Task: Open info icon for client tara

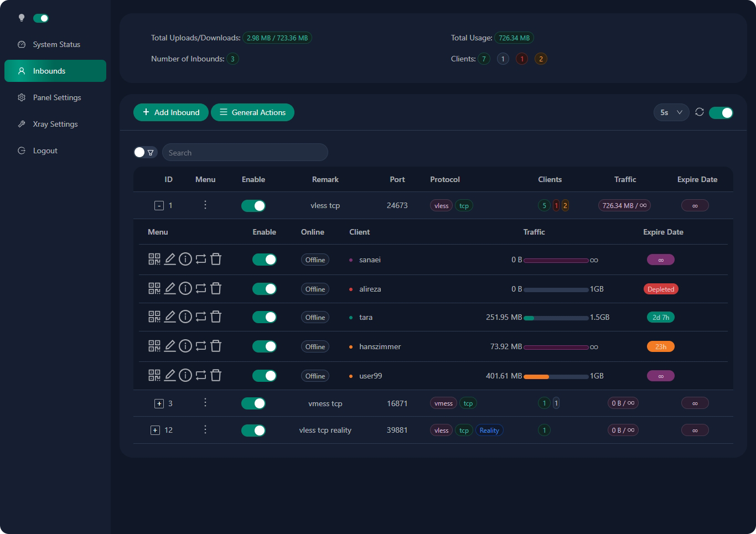Action: 185,317
